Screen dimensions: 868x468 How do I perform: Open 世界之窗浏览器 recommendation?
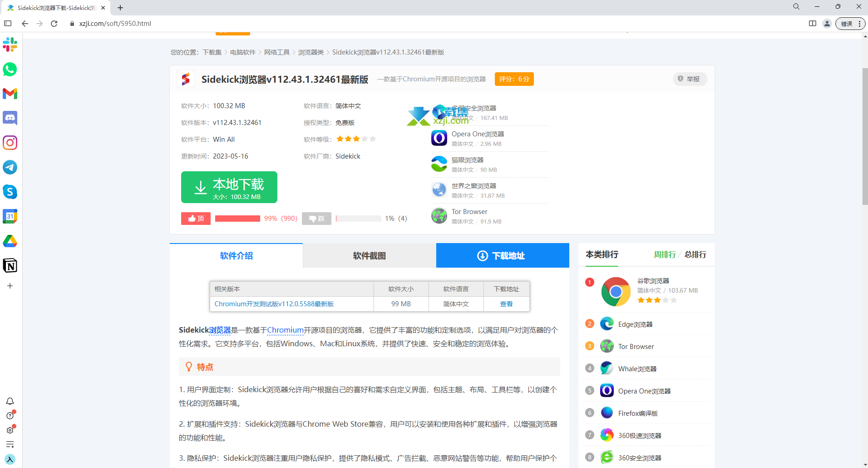[473, 186]
